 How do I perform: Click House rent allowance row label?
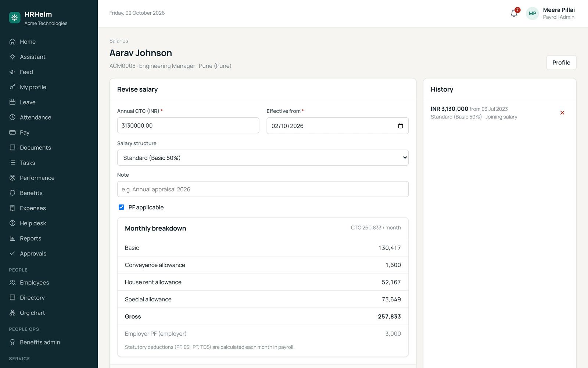click(153, 282)
